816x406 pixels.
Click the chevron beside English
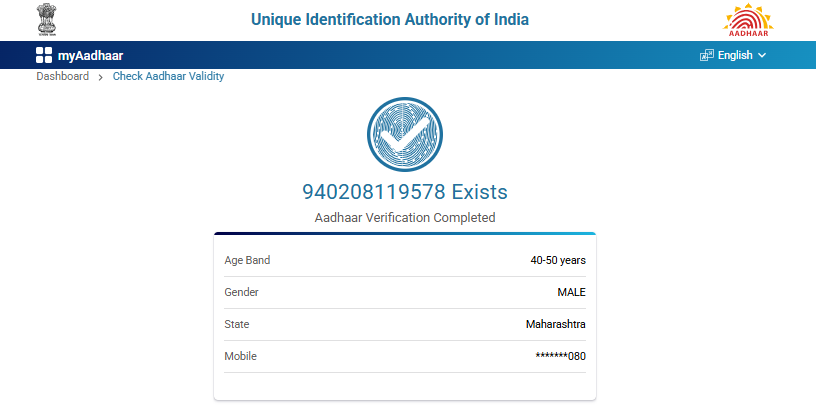tap(762, 56)
